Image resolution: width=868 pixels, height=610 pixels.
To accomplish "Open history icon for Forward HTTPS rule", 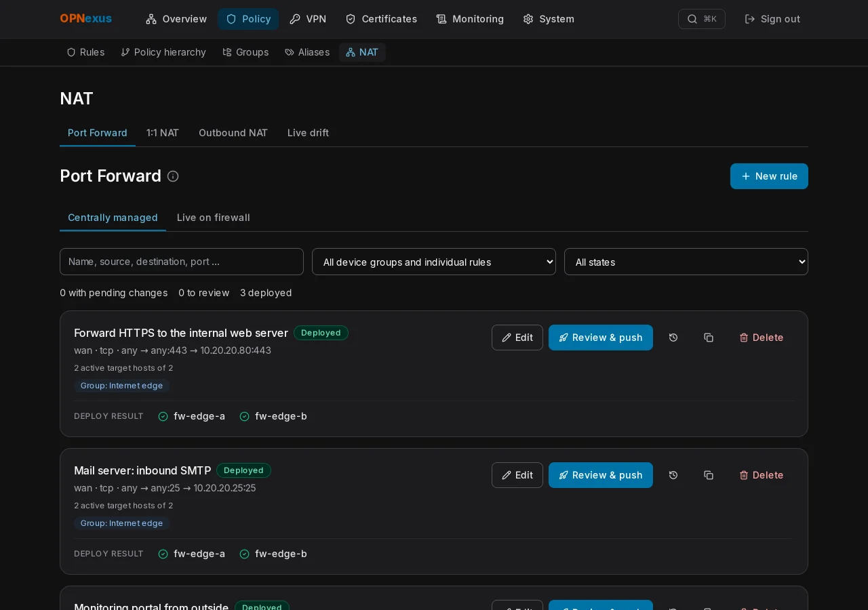I will [673, 338].
